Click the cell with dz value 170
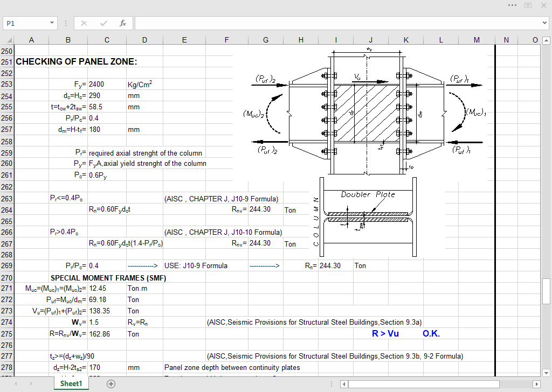 107,367
